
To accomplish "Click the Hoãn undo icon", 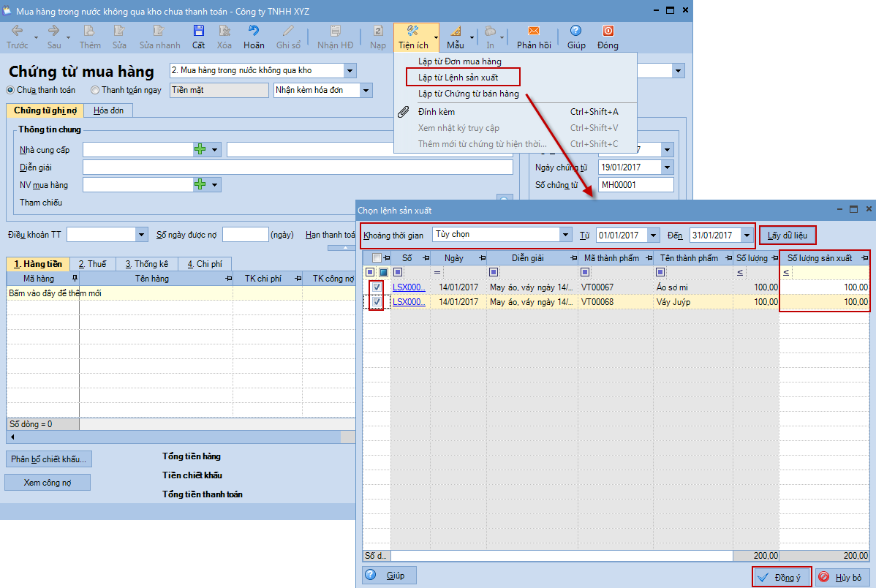I will (254, 31).
